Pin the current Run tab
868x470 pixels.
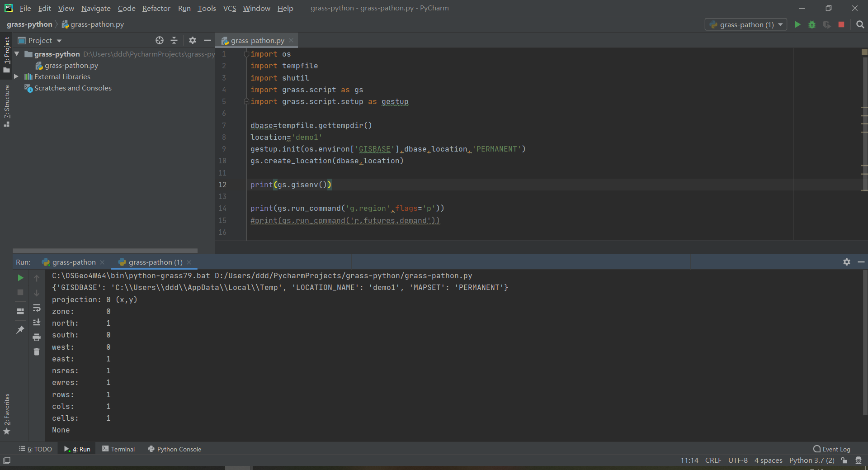click(20, 330)
